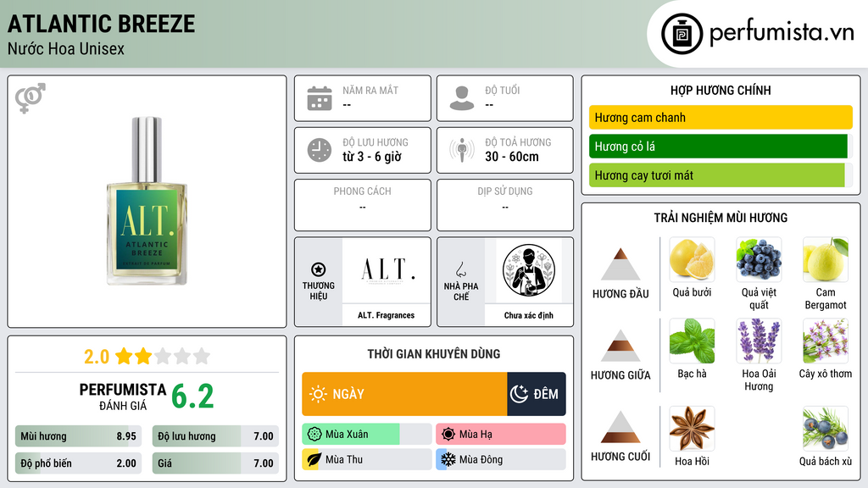Click the middle notes pyramid icon
868x488 pixels.
click(620, 346)
